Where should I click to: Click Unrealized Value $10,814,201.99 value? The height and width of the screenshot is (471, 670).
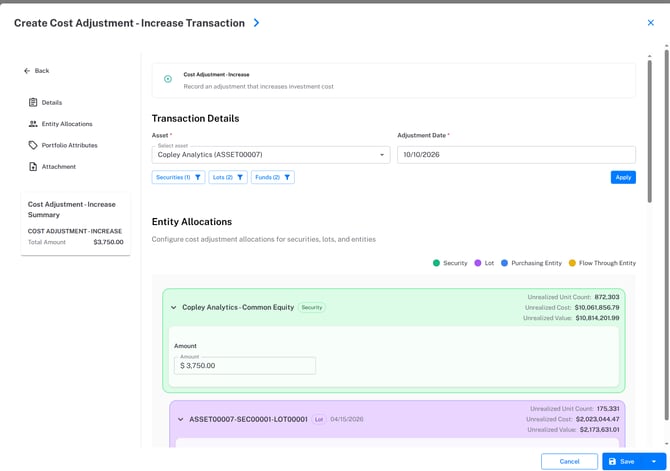[x=597, y=318]
